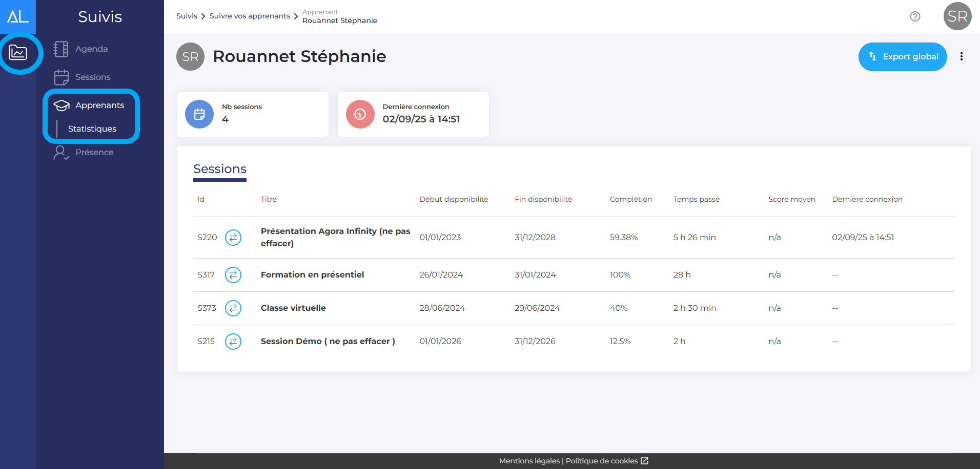The width and height of the screenshot is (980, 469).
Task: Click the Sessions calendar icon in sidebar
Action: [x=61, y=77]
